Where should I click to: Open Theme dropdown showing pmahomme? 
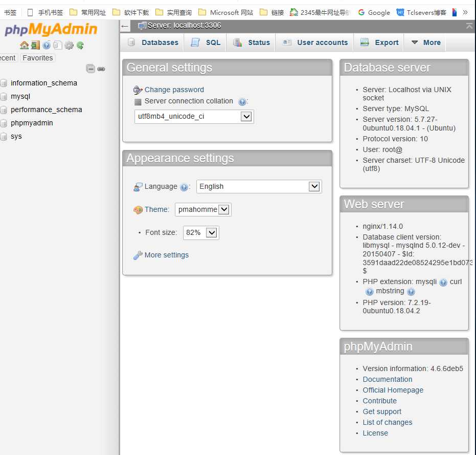pos(203,209)
